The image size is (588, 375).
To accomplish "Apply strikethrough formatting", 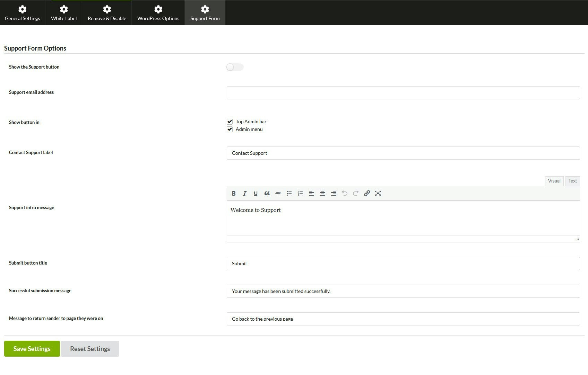I will 278,193.
